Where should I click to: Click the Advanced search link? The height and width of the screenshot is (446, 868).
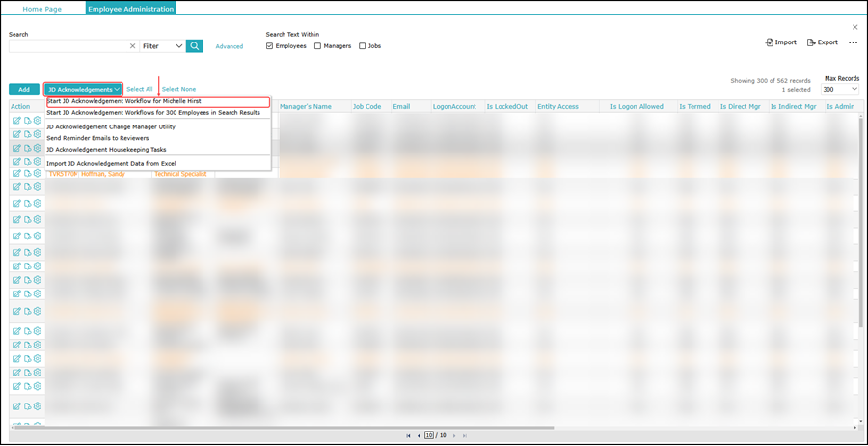point(230,46)
